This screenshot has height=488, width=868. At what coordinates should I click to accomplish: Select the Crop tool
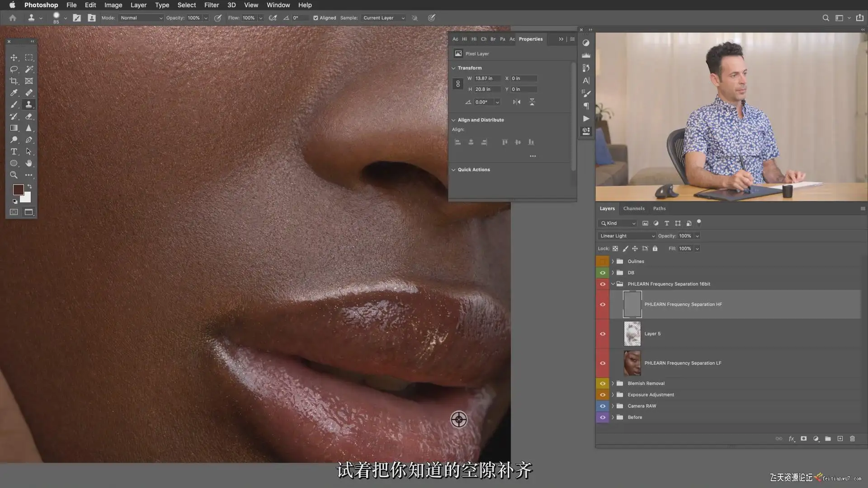[14, 81]
